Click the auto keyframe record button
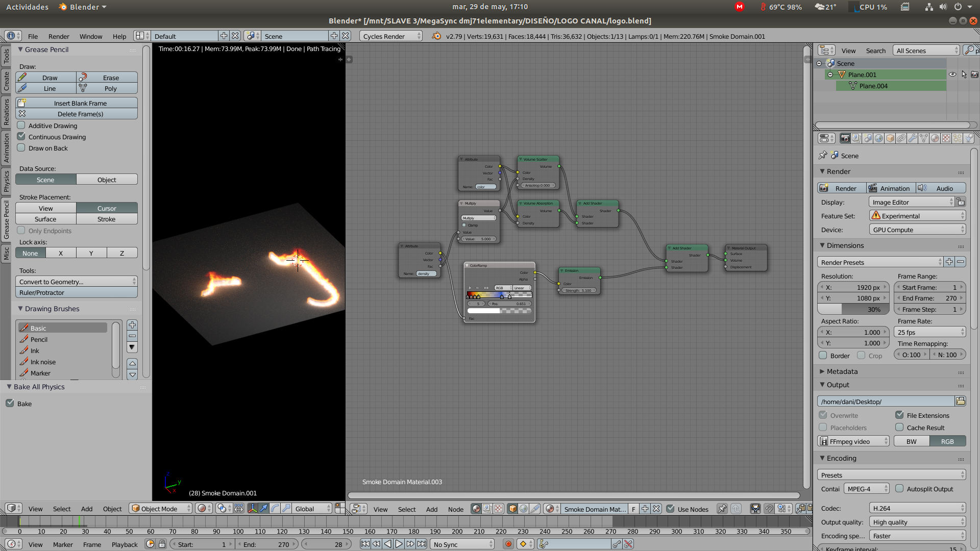Screen dimensions: 980x551 508,544
